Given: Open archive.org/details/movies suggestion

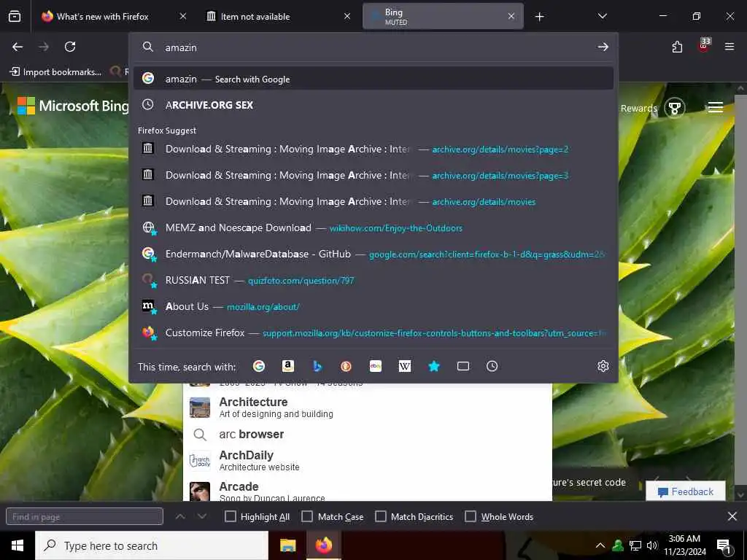Looking at the screenshot, I should point(373,201).
